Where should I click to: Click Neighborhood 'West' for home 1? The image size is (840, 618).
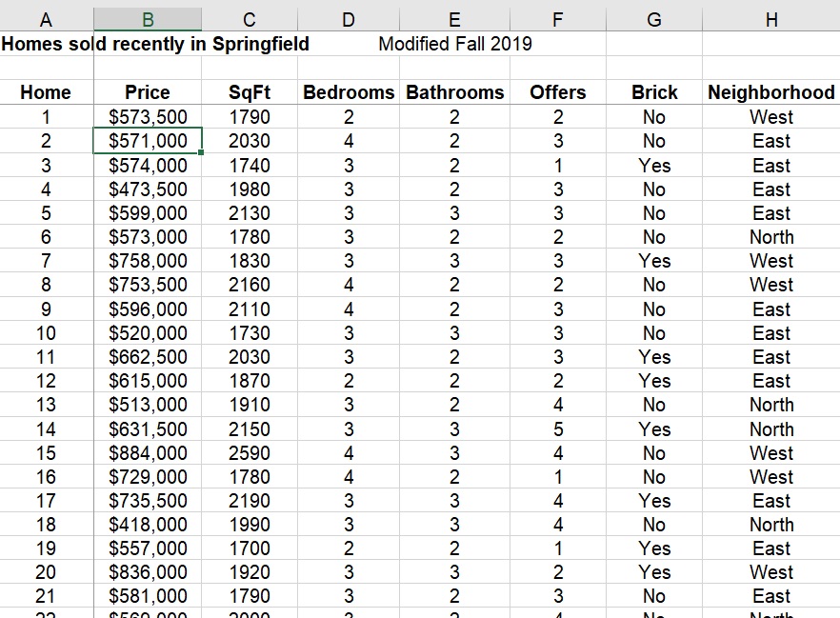(771, 117)
